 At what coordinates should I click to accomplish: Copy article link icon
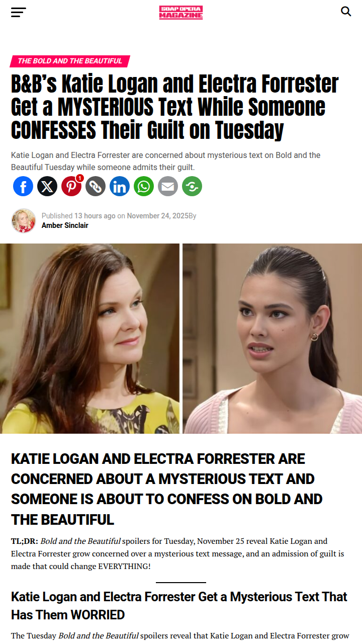coord(96,186)
